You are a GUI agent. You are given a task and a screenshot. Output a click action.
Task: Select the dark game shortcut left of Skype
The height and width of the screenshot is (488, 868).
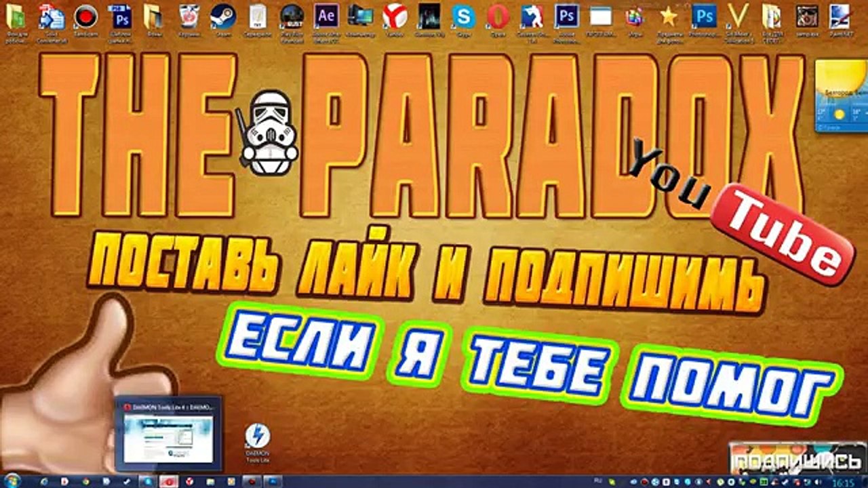(429, 19)
